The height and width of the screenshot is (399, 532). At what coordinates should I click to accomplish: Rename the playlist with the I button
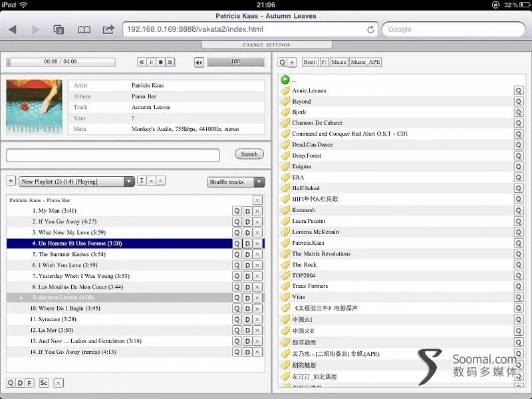tap(142, 181)
